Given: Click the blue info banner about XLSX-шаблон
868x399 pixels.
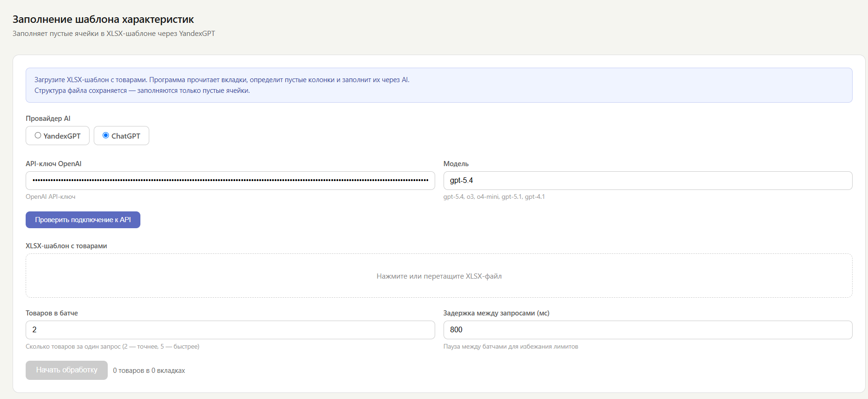Looking at the screenshot, I should (439, 85).
